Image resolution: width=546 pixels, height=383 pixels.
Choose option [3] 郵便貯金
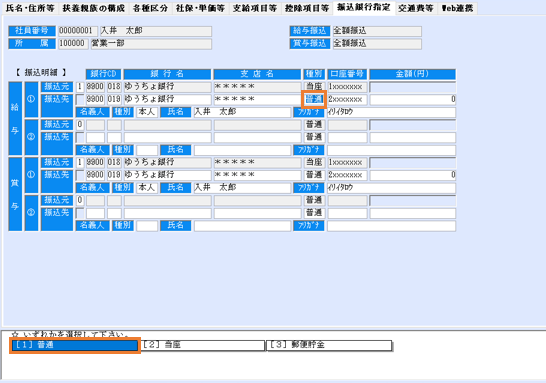(x=329, y=345)
